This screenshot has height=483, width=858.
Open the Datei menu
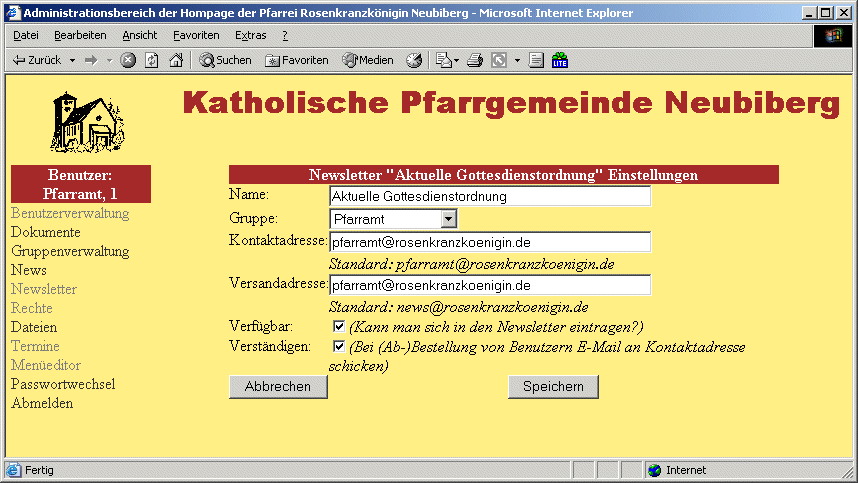point(26,36)
